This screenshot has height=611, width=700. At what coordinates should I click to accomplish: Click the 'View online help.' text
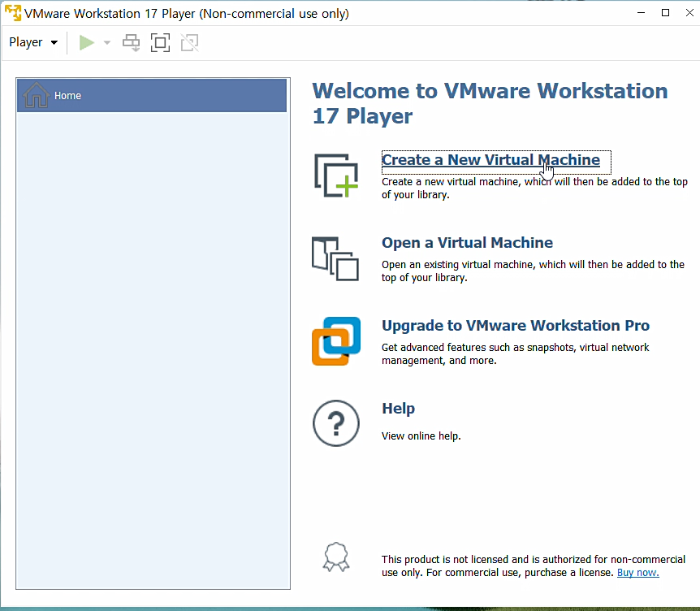(x=421, y=436)
